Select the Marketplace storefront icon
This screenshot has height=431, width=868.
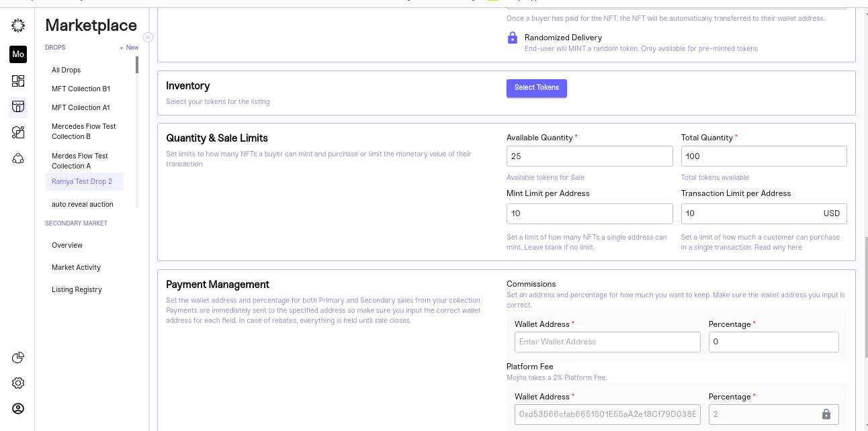pyautogui.click(x=18, y=107)
